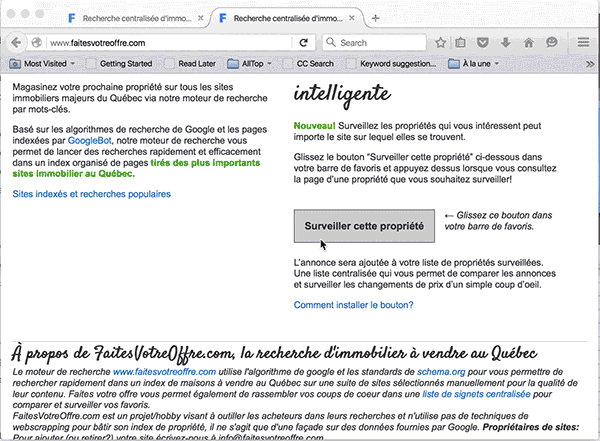Reload the page with the refresh icon
Image resolution: width=600 pixels, height=441 pixels.
point(304,43)
